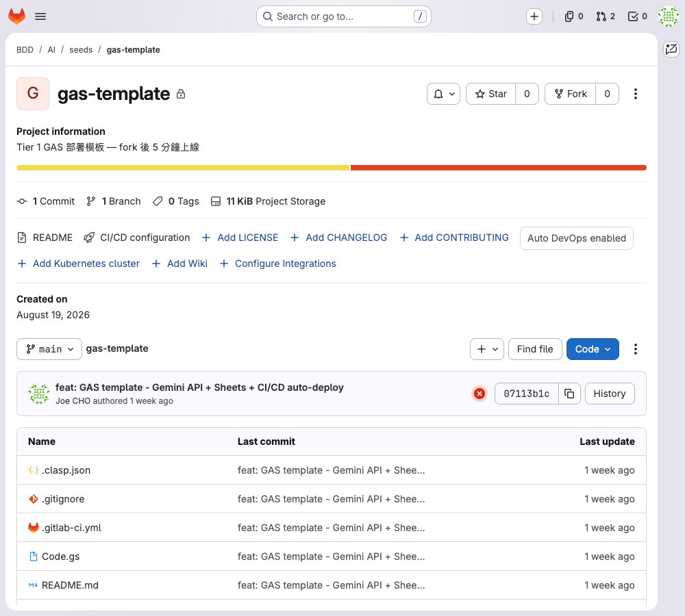This screenshot has height=616, width=685.
Task: Toggle the hamburger sidebar menu
Action: point(40,16)
